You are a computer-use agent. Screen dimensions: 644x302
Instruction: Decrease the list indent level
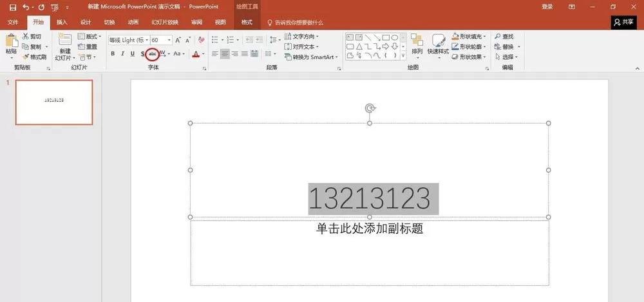(249, 40)
